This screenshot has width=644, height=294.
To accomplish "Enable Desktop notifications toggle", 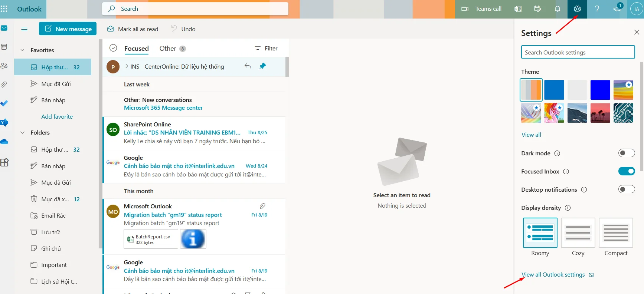I will [x=627, y=189].
